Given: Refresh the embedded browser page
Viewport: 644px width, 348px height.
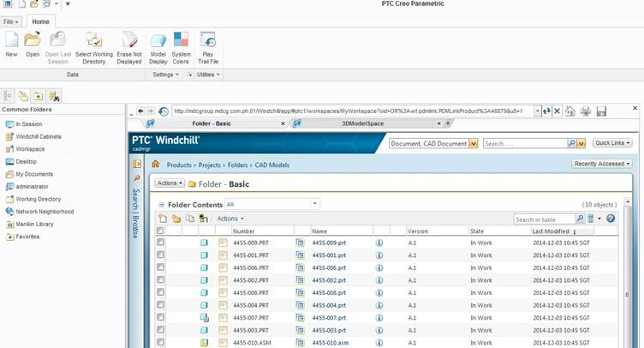Looking at the screenshot, I should (x=546, y=111).
